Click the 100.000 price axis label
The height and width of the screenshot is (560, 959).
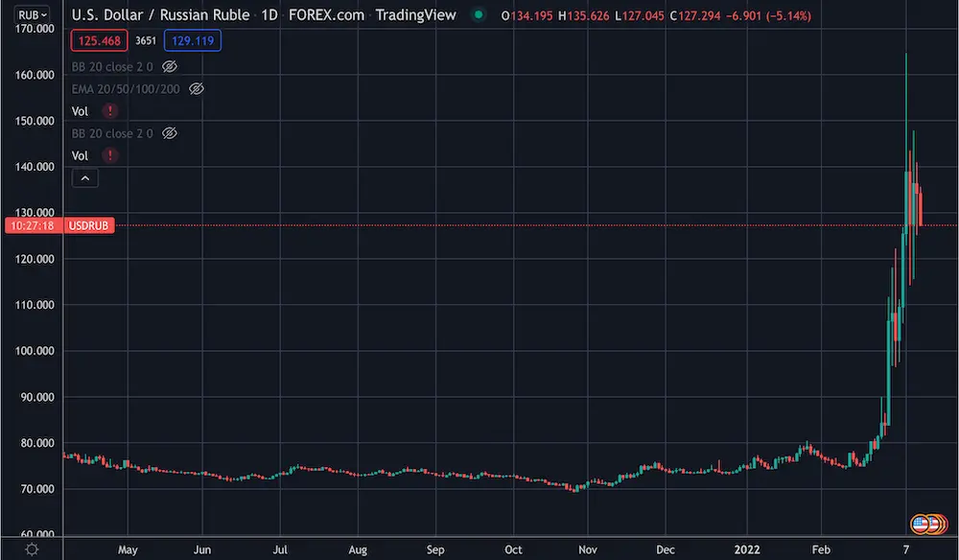click(x=35, y=351)
